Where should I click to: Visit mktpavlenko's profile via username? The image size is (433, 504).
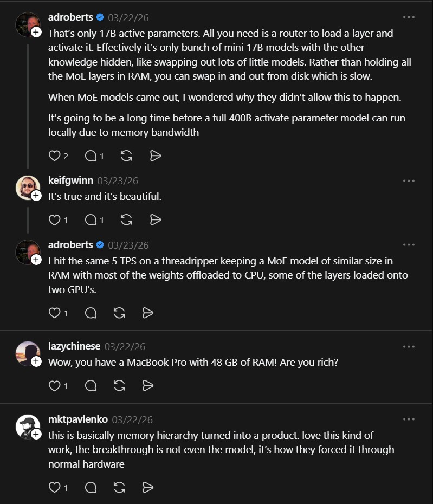[78, 419]
